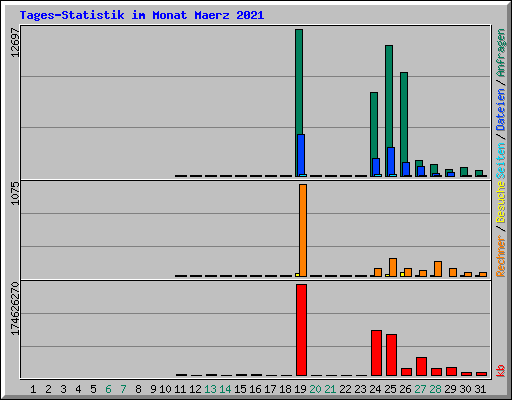Click the chart title Tages-Statistik im Monat Maerz 2021
Image resolution: width=512 pixels, height=400 pixels.
tap(142, 15)
